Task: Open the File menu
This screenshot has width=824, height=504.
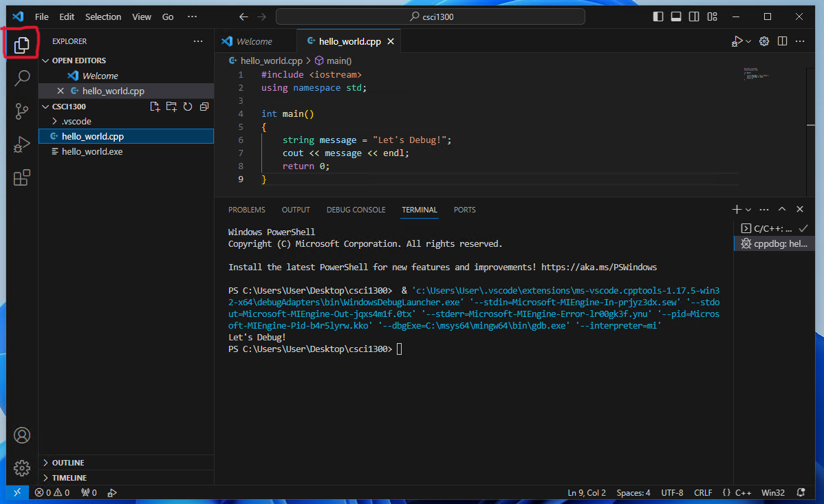Action: click(x=41, y=17)
